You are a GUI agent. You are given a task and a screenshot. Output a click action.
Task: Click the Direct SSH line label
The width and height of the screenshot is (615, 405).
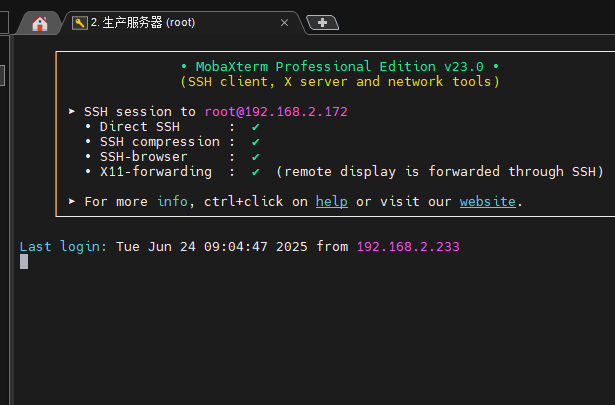point(140,127)
